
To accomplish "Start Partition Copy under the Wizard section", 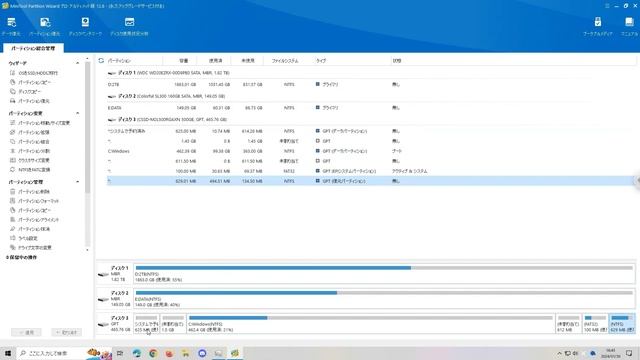I will [x=35, y=82].
